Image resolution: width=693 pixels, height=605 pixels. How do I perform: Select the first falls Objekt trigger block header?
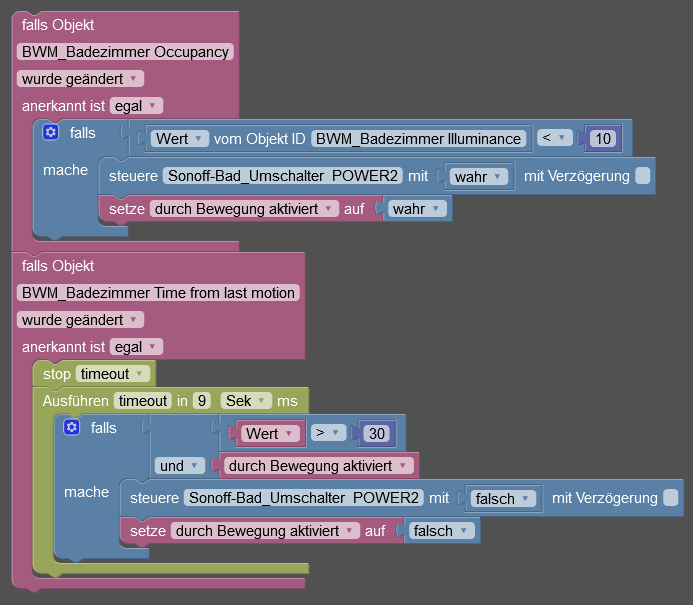click(x=58, y=25)
